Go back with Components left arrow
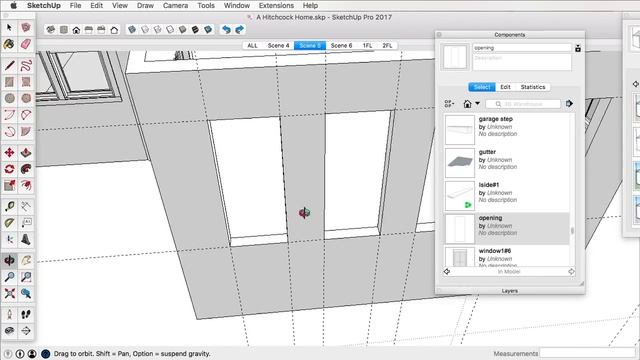The width and height of the screenshot is (640, 360). 447,271
